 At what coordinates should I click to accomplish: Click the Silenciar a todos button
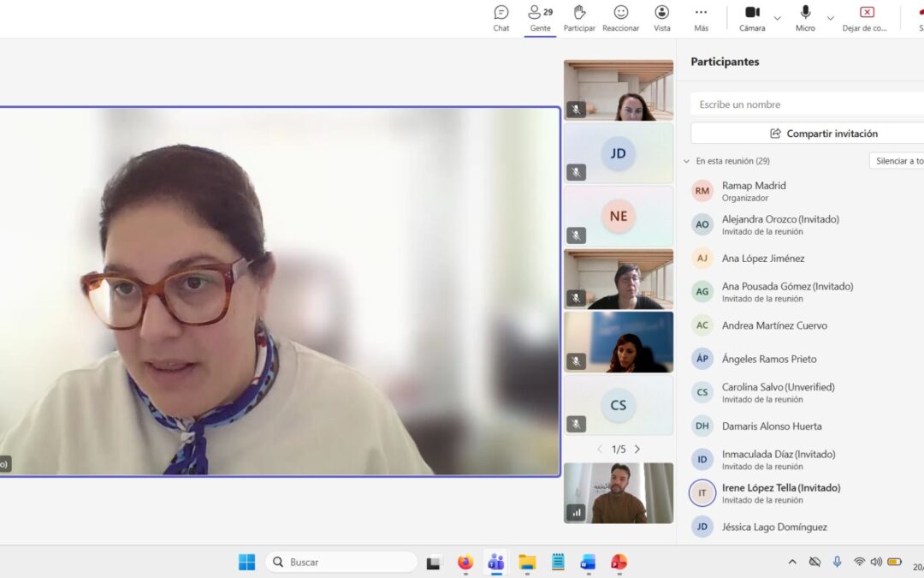click(897, 161)
